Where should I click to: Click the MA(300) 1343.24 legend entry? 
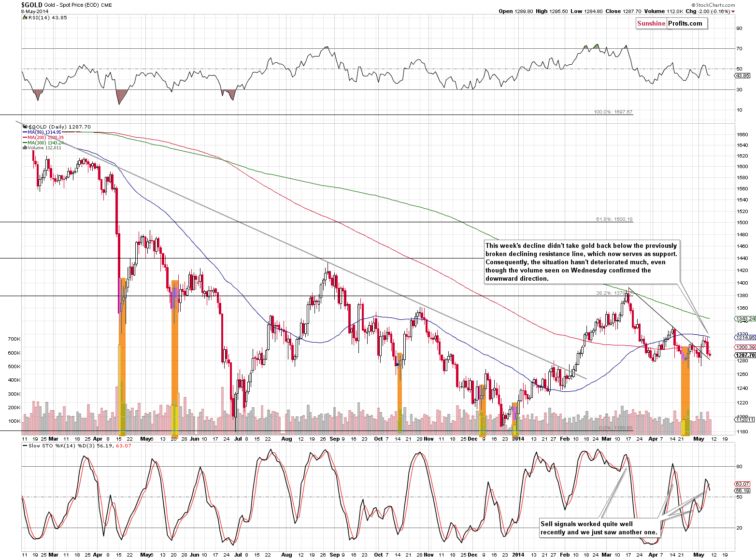point(45,143)
